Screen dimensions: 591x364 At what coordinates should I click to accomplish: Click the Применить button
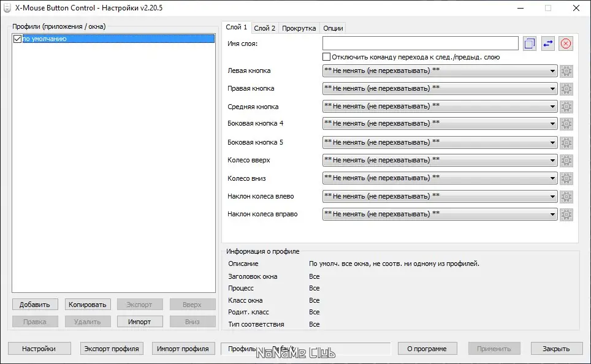(494, 349)
